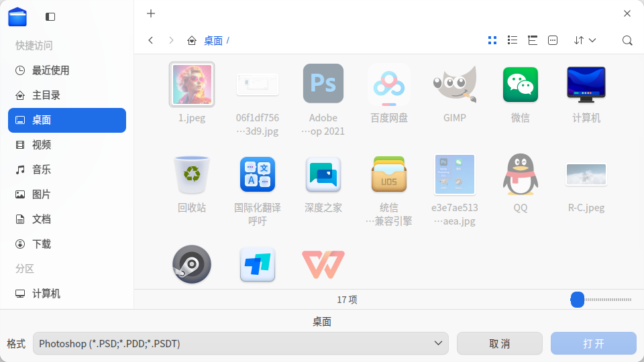Switch to list view mode

pyautogui.click(x=512, y=40)
